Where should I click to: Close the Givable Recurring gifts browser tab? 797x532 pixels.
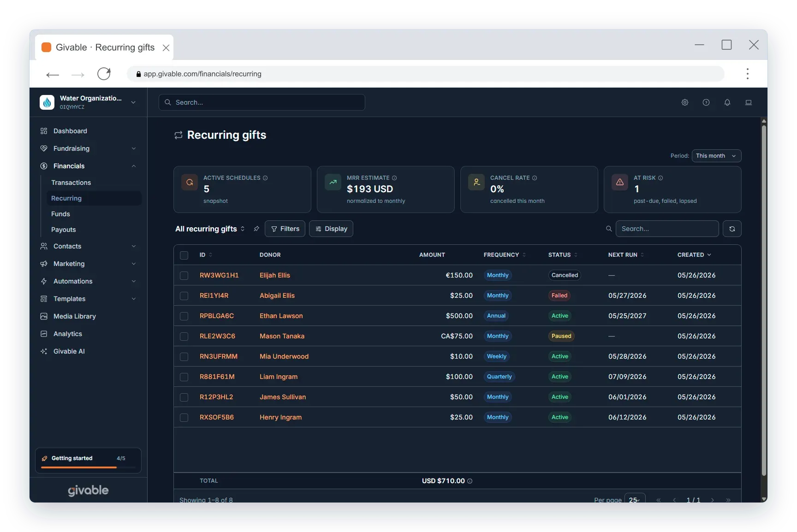(166, 48)
